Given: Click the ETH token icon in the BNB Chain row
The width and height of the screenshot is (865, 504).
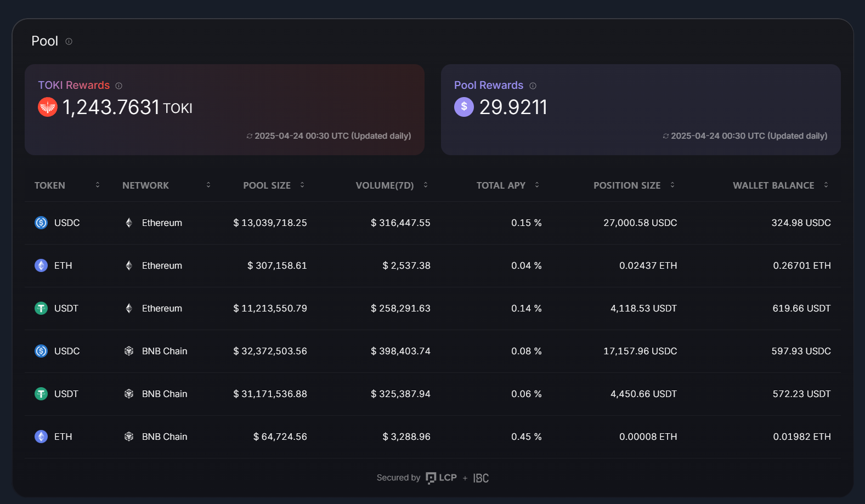Looking at the screenshot, I should point(41,437).
